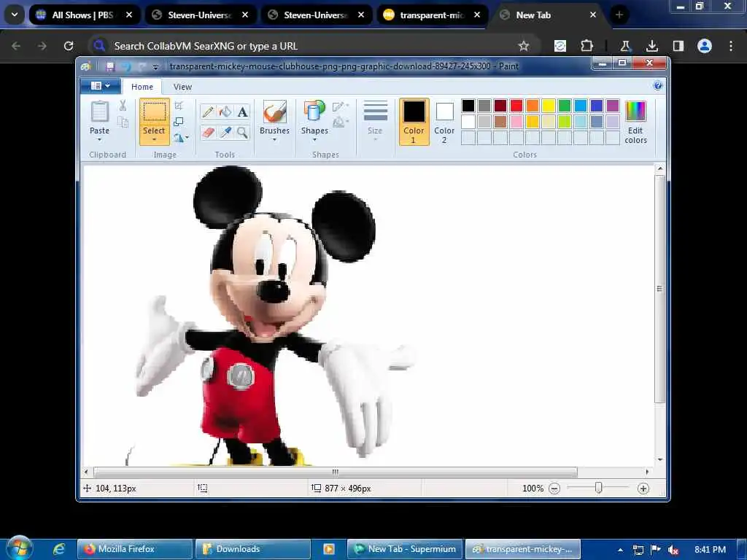Expand the Paste dropdown arrow
The height and width of the screenshot is (560, 747).
[x=99, y=140]
